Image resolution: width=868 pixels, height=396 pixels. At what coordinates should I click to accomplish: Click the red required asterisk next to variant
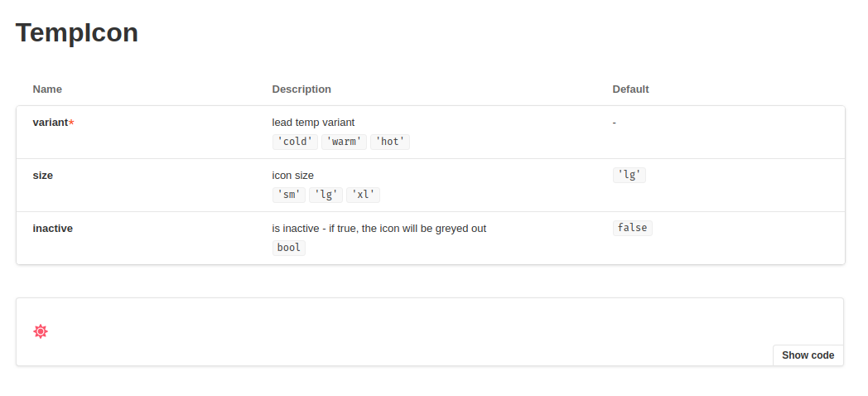pyautogui.click(x=71, y=123)
